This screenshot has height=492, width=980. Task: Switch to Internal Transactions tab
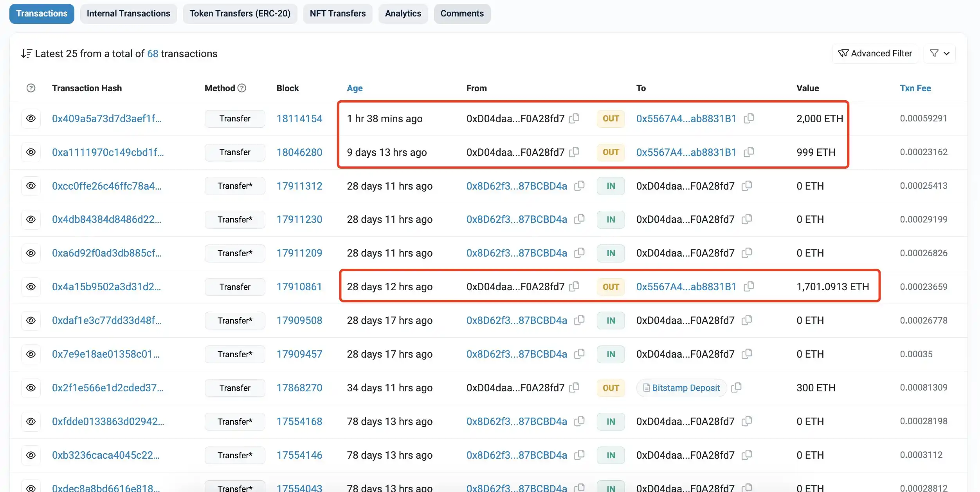(x=128, y=13)
